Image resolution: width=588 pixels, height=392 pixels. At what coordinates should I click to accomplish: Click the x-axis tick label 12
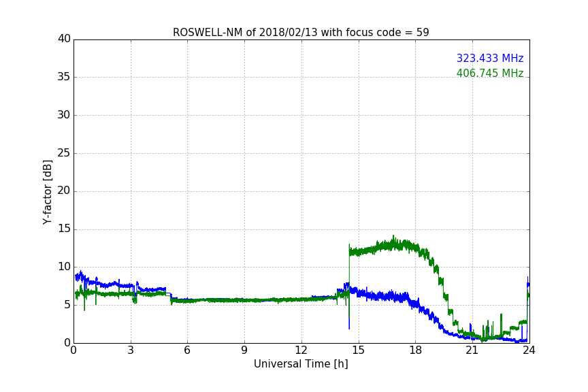coord(301,350)
